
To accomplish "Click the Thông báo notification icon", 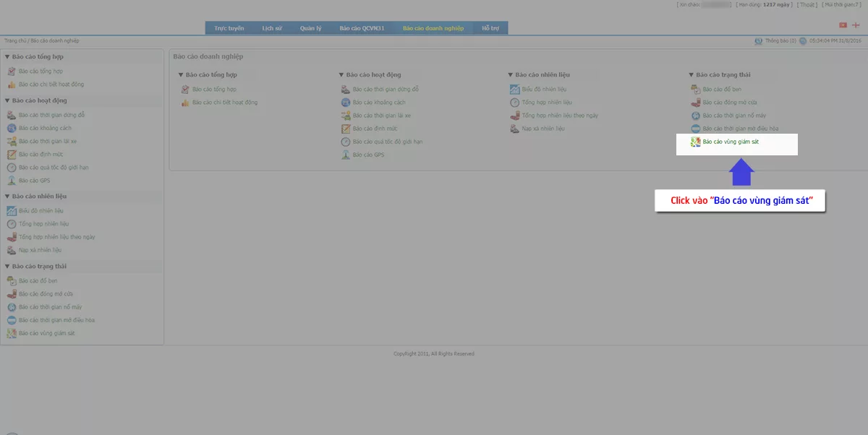I will (758, 41).
